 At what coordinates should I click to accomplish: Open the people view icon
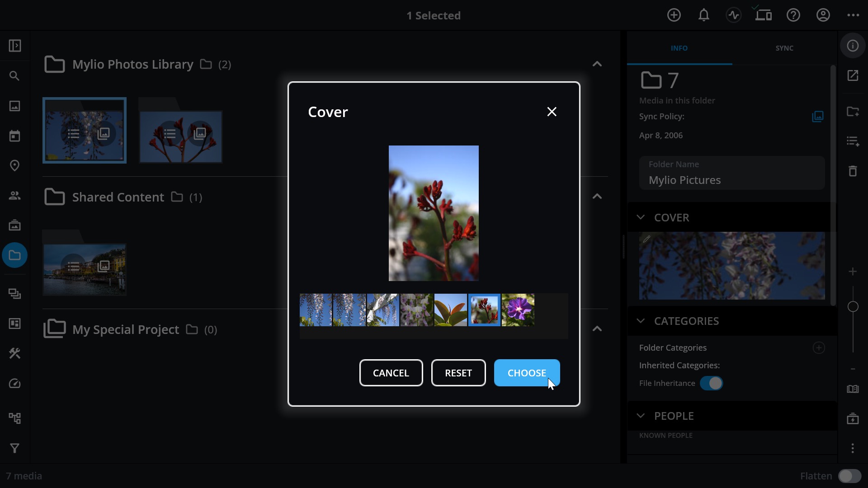pos(15,196)
